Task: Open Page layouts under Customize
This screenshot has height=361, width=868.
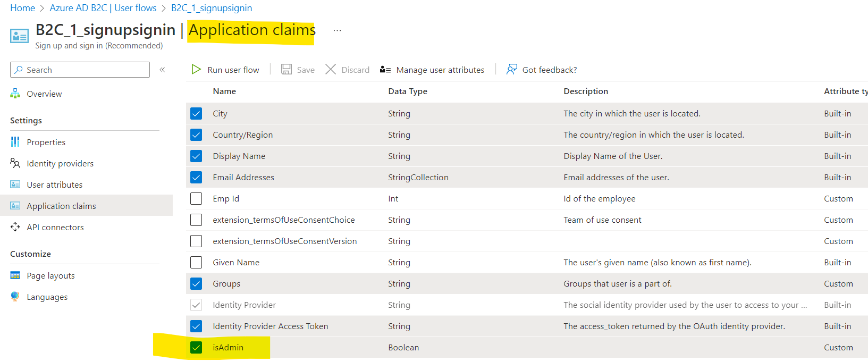Action: (x=50, y=275)
